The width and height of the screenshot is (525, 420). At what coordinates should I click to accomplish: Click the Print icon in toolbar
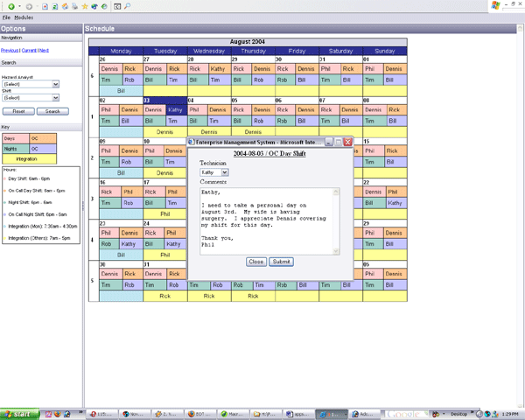point(74,5)
